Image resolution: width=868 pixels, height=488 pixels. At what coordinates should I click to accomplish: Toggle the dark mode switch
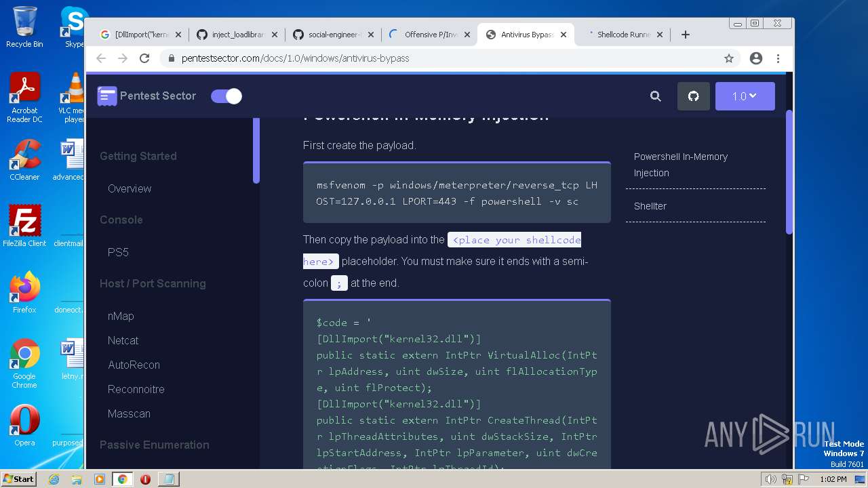[226, 96]
